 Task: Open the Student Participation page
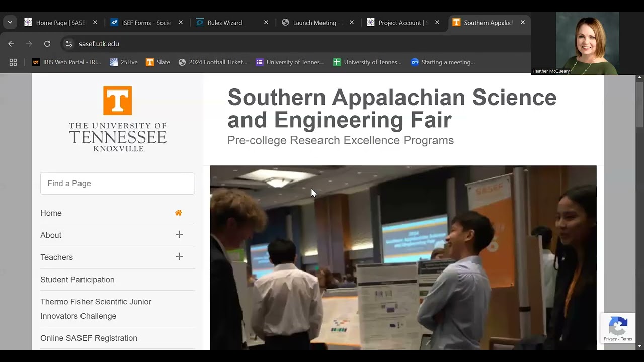point(77,280)
